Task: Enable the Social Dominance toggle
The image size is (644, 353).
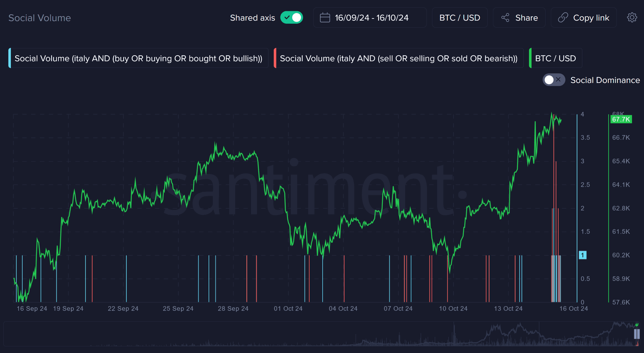Action: [553, 80]
